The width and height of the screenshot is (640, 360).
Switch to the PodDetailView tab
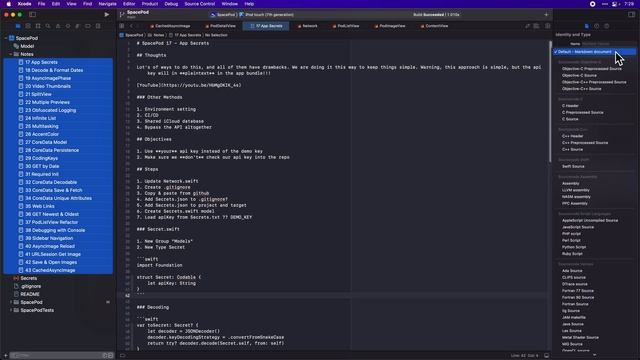(x=220, y=26)
